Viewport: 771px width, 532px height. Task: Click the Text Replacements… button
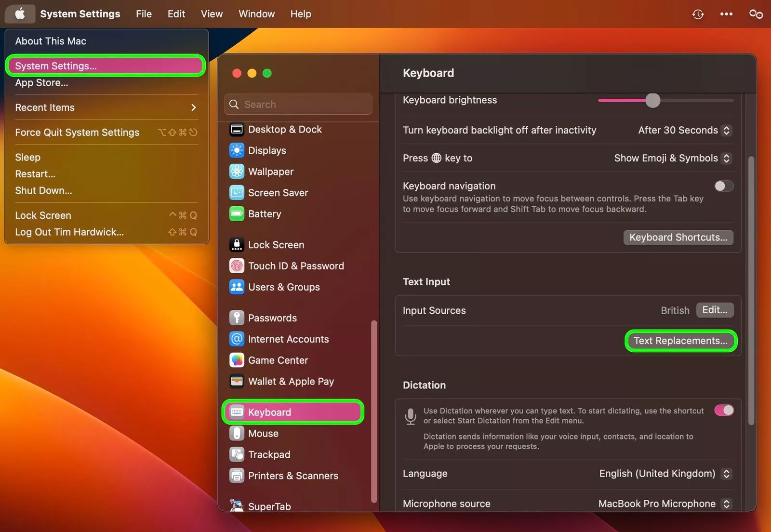tap(680, 341)
